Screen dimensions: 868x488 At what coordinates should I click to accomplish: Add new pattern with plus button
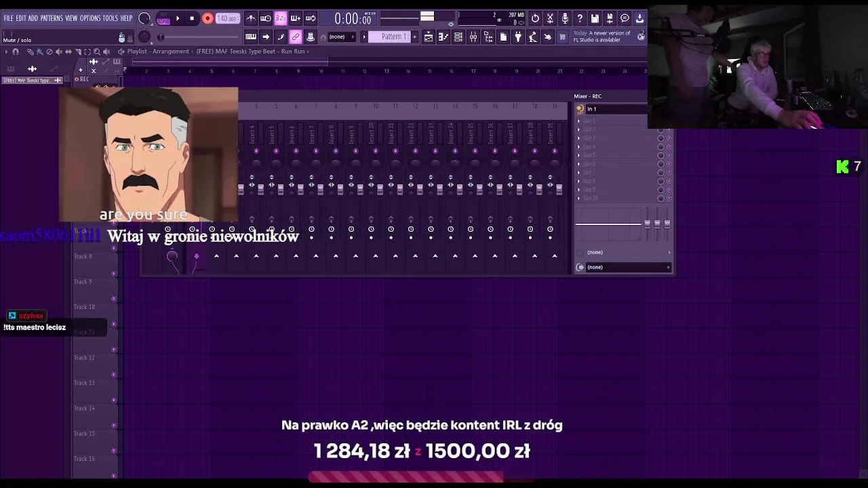415,37
